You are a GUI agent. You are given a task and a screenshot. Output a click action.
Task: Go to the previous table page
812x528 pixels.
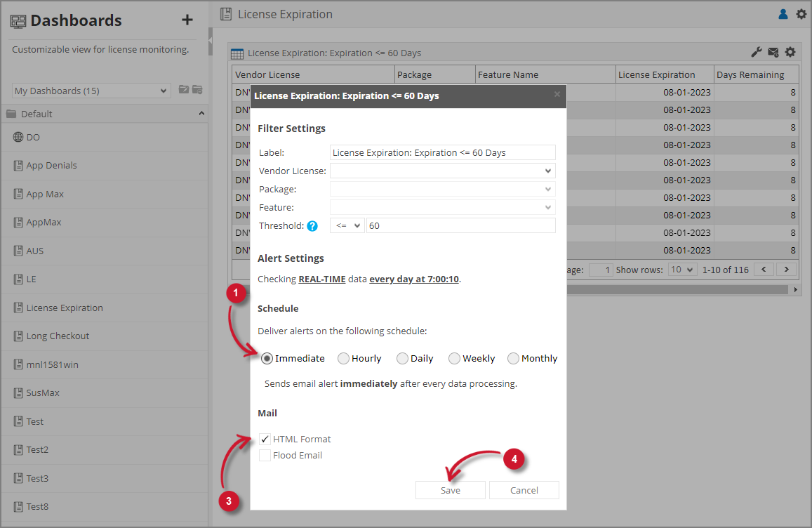(764, 270)
